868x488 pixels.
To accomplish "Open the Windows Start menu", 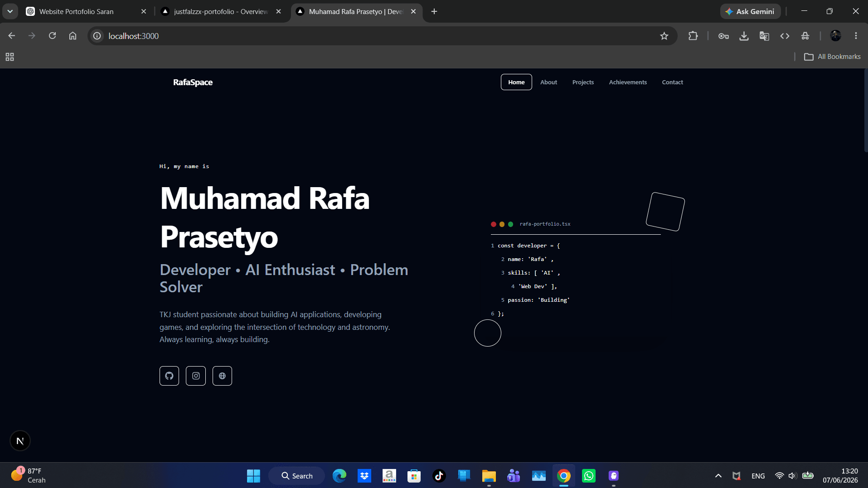I will point(253,476).
